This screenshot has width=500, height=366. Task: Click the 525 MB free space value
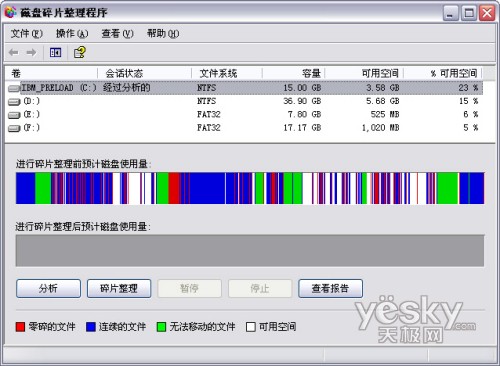pos(385,114)
